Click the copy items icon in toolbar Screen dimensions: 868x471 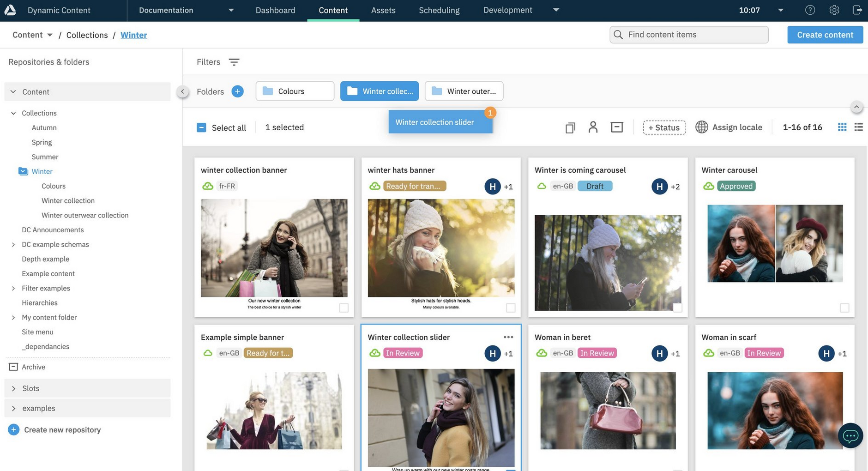pos(570,127)
